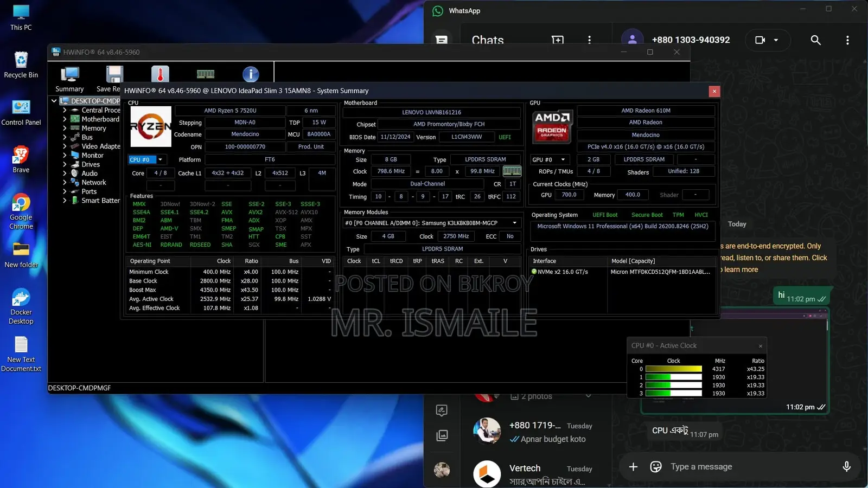This screenshot has height=488, width=868.
Task: Click the Core 1 clock bar in Active Clock
Action: [673, 377]
